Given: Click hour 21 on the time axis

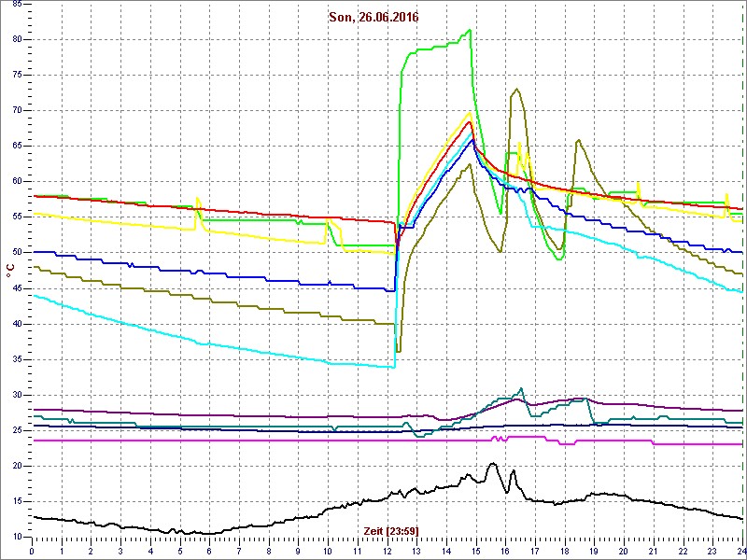Looking at the screenshot, I should click(654, 551).
